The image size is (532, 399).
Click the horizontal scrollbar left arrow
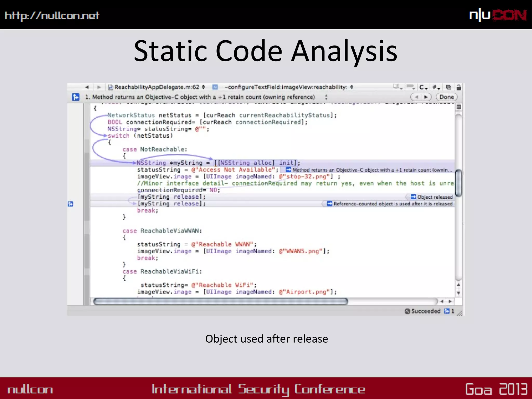[x=442, y=302]
